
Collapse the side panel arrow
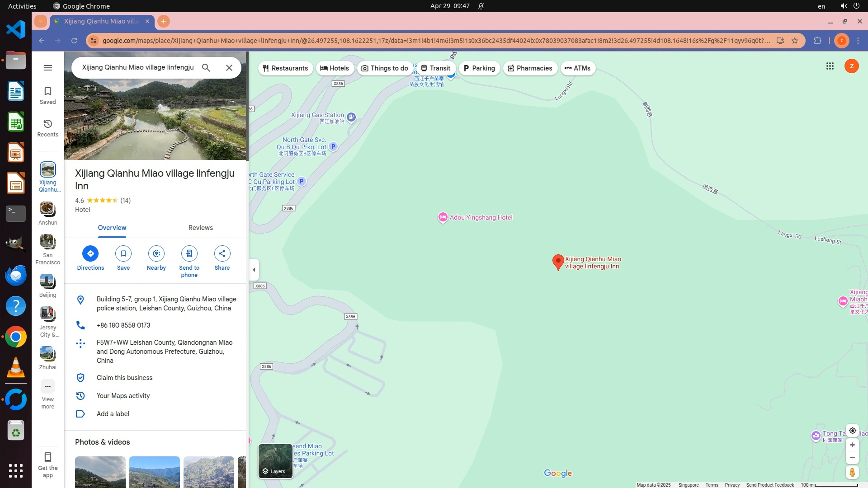click(254, 270)
